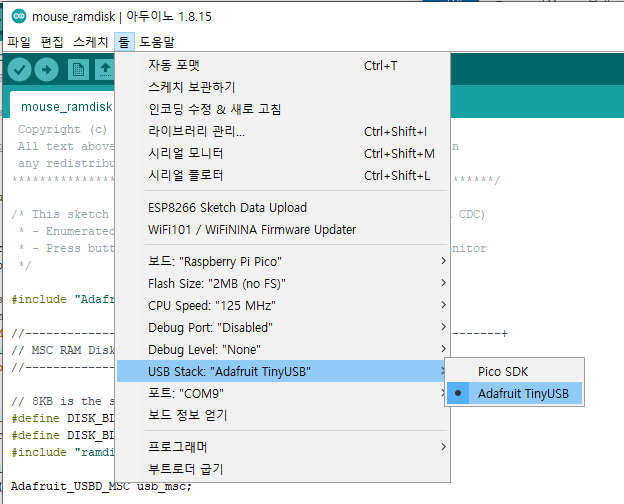This screenshot has height=504, width=624.
Task: Open 시리얼 플로터 from the menu
Action: point(283,175)
